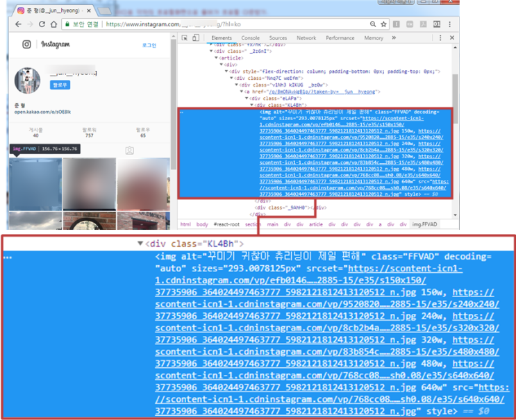
Task: Switch to the Elements tab
Action: pos(222,37)
